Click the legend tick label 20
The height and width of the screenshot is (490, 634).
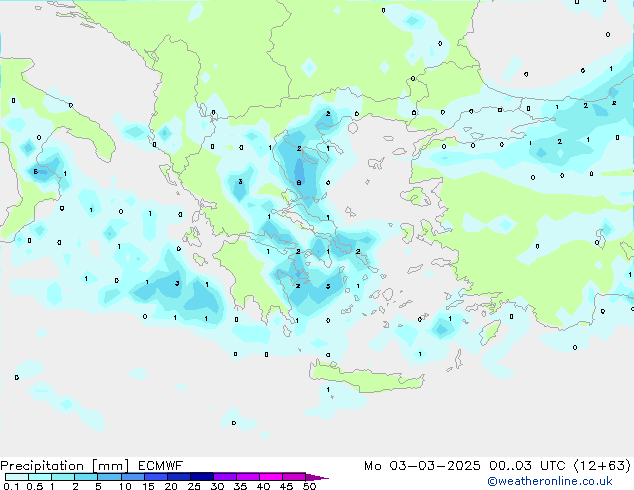tap(170, 487)
